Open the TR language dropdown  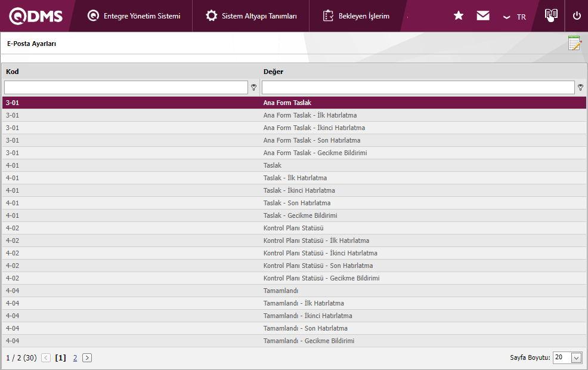pyautogui.click(x=515, y=17)
